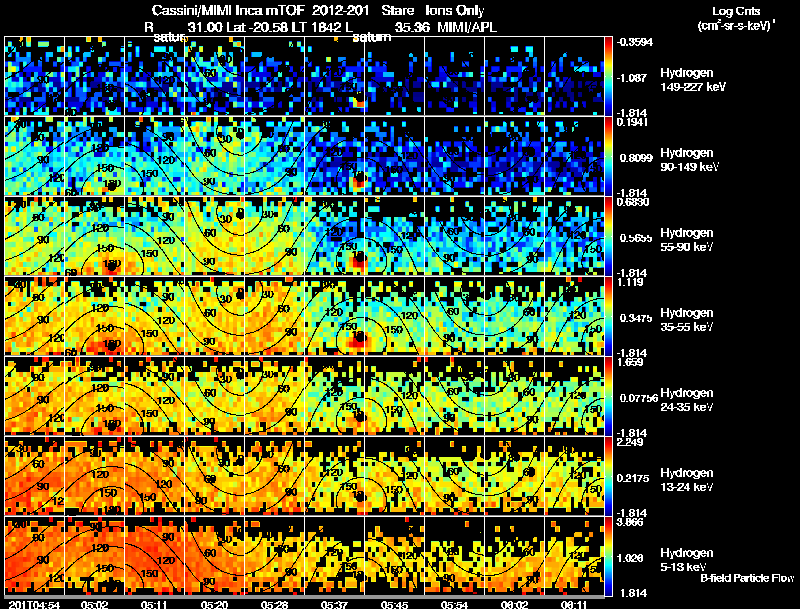Select the 04:54 panel in 24-35 keV row
This screenshot has width=800, height=609.
35,396
